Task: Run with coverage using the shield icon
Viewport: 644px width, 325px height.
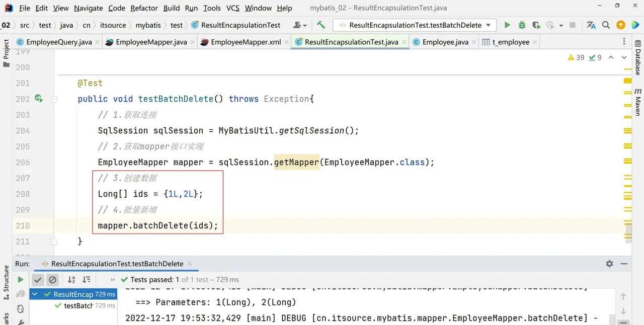Action: [536, 25]
